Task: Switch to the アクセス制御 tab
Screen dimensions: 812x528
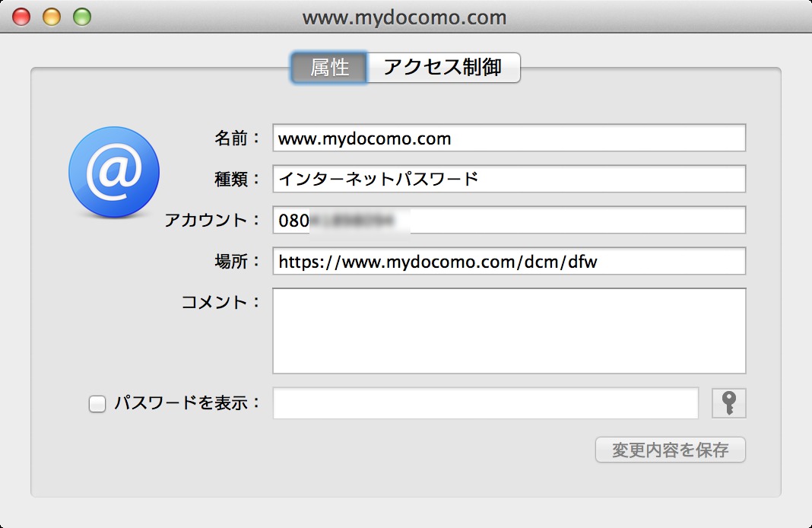Action: (443, 68)
